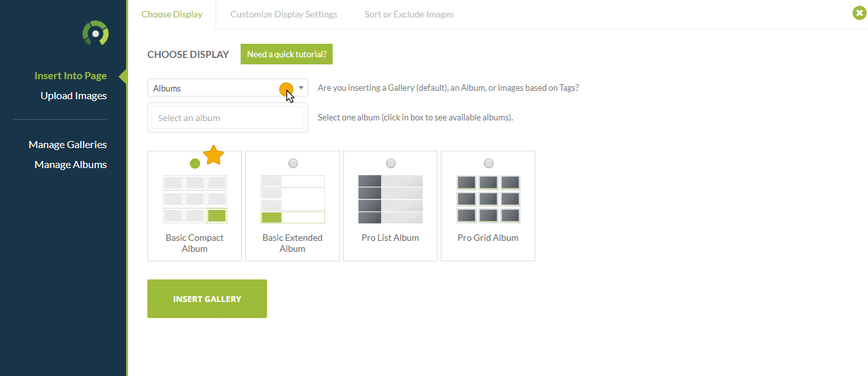Screen dimensions: 868x376
Task: Open Upload Images in sidebar
Action: click(x=73, y=96)
